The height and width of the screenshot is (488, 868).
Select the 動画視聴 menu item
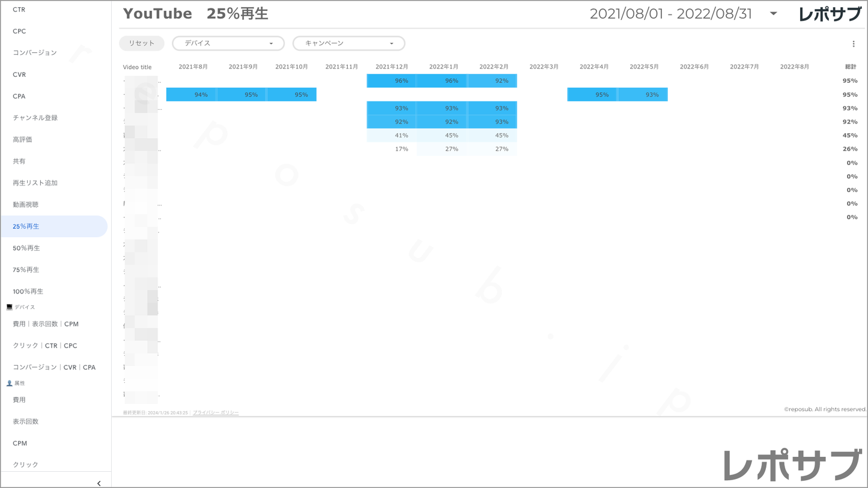(26, 205)
